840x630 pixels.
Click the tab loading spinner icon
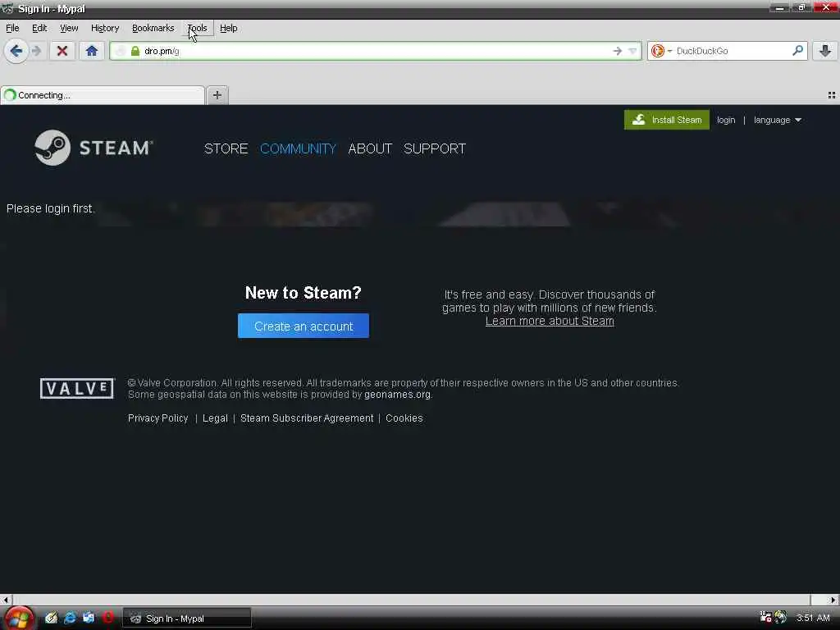[x=10, y=95]
